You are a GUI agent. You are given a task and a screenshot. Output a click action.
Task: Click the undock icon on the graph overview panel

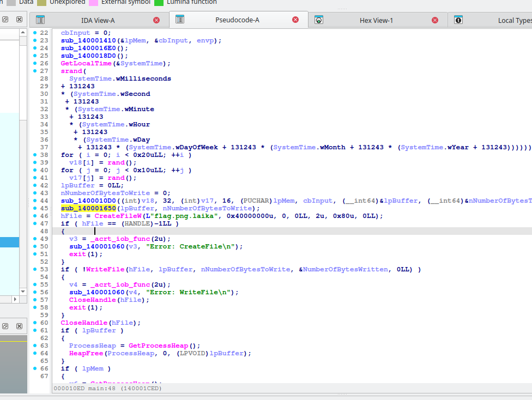click(x=5, y=20)
